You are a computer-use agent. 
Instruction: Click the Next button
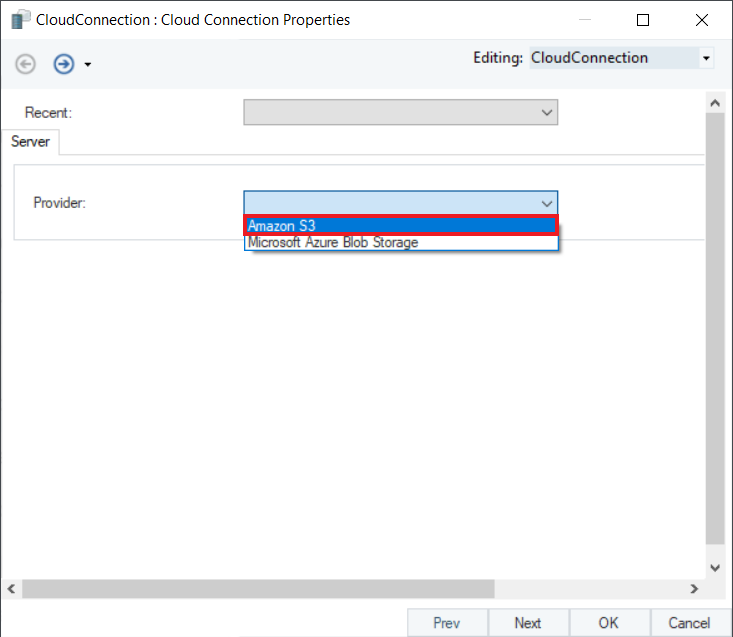[528, 623]
